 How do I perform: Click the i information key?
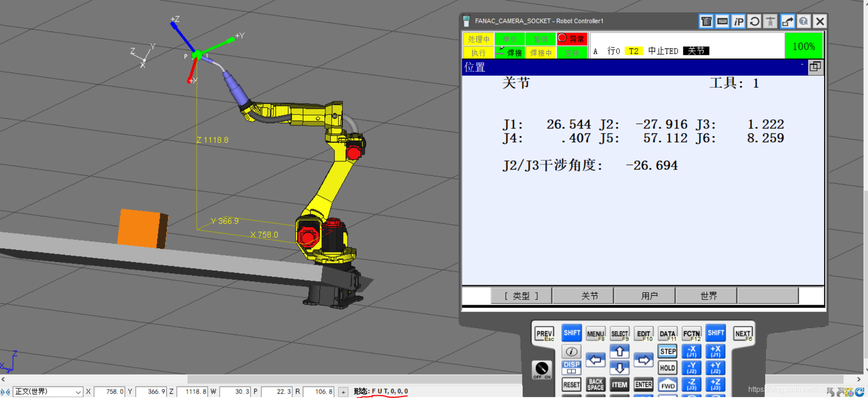point(571,351)
